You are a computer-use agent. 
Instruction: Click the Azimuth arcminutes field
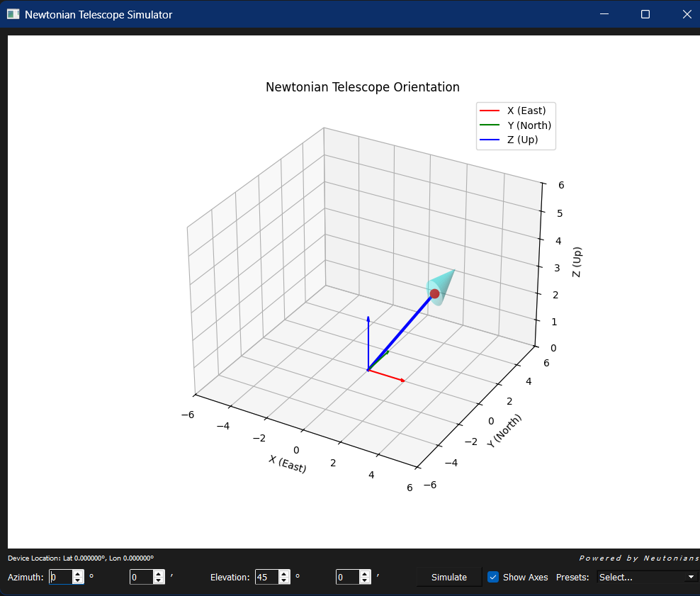(x=140, y=577)
